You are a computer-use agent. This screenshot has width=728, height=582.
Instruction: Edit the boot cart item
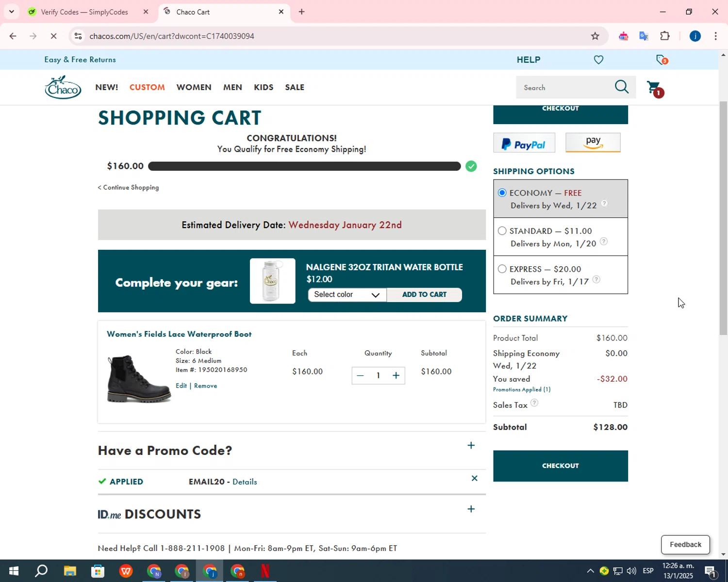click(x=181, y=386)
